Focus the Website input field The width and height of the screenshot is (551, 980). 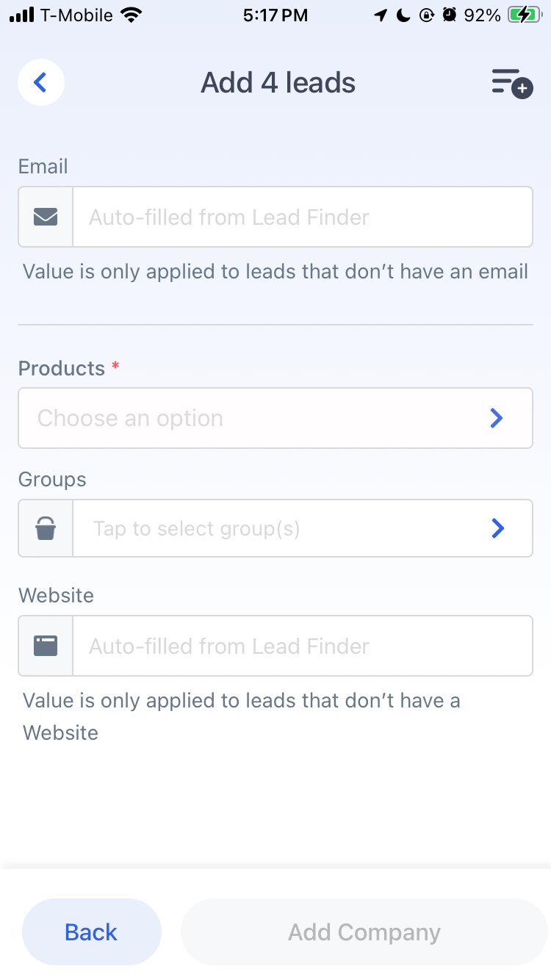(303, 646)
